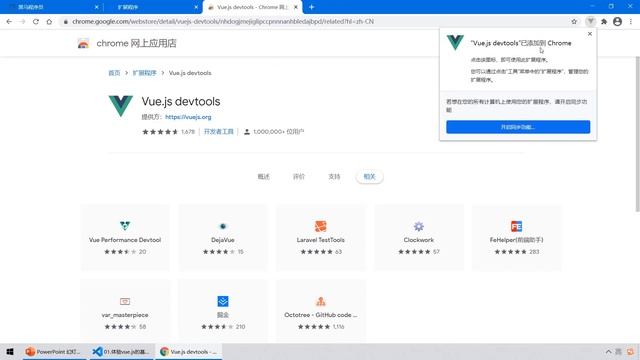The image size is (640, 360).
Task: Click the address bar URL
Action: 223,22
